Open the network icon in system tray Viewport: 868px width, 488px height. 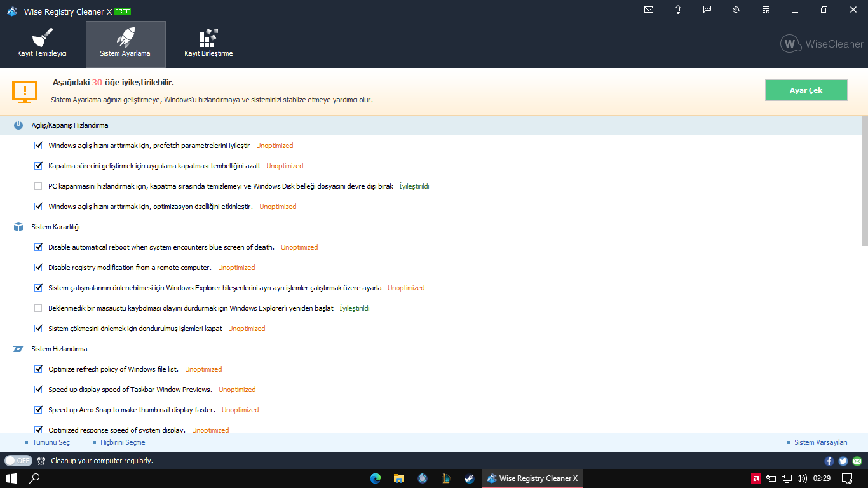pyautogui.click(x=787, y=478)
